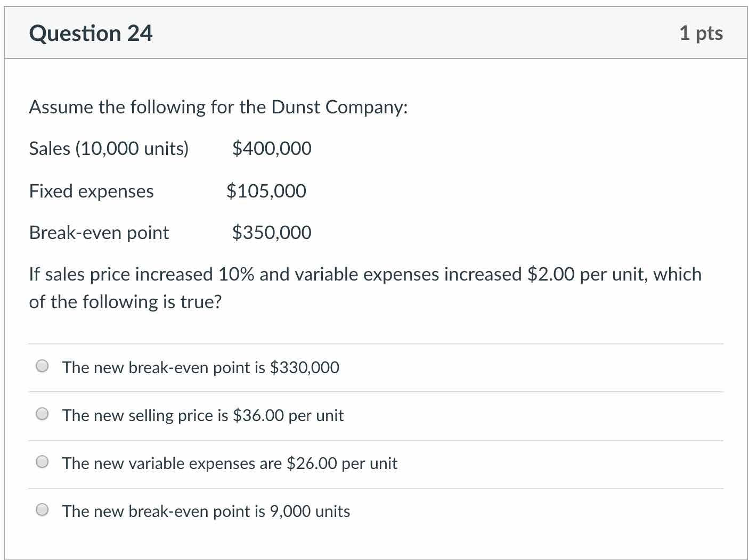
Task: Click answer text 'The new variable expenses are $26.00'
Action: point(229,463)
